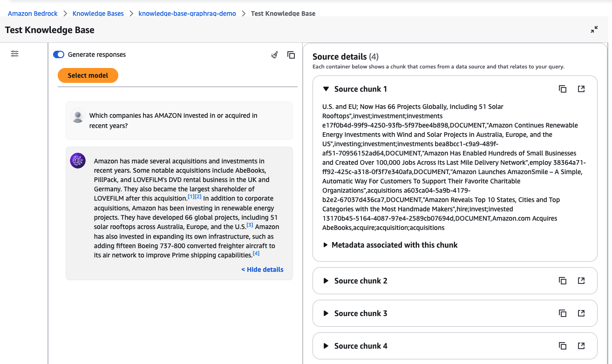The height and width of the screenshot is (364, 612).
Task: Copy Source chunk 4 content
Action: 563,346
